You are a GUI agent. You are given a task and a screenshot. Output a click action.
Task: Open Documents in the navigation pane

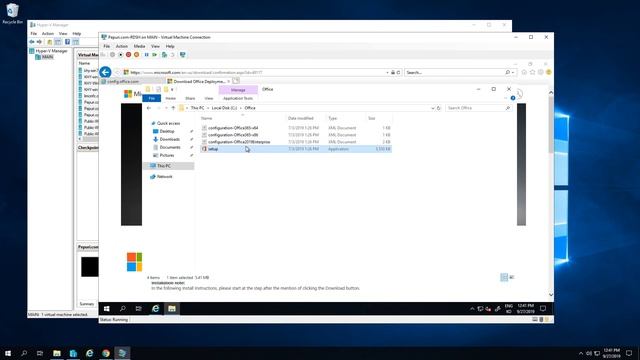coord(170,147)
